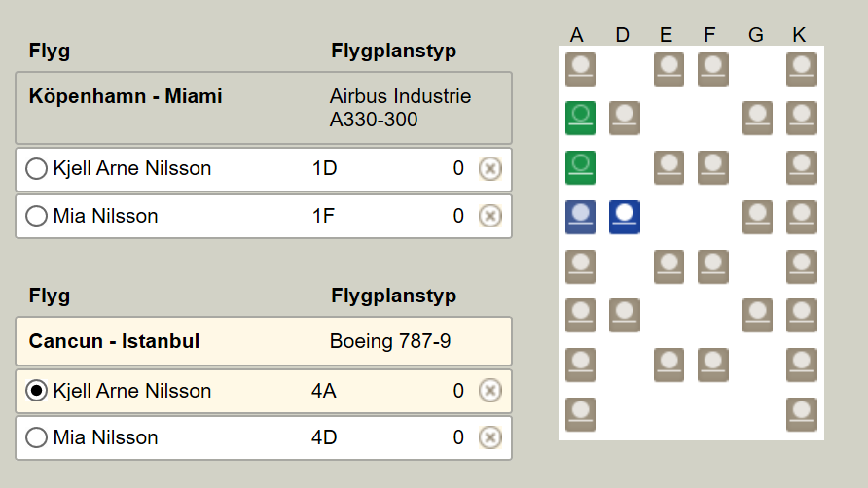The width and height of the screenshot is (868, 488).
Task: Choose green seat 2A
Action: (581, 118)
